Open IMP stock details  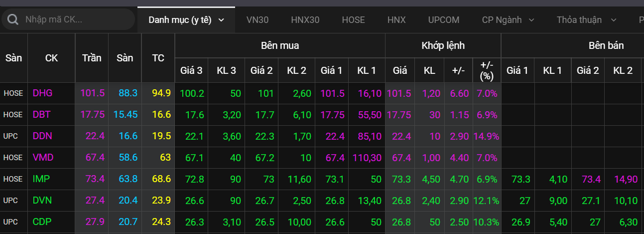tap(41, 179)
